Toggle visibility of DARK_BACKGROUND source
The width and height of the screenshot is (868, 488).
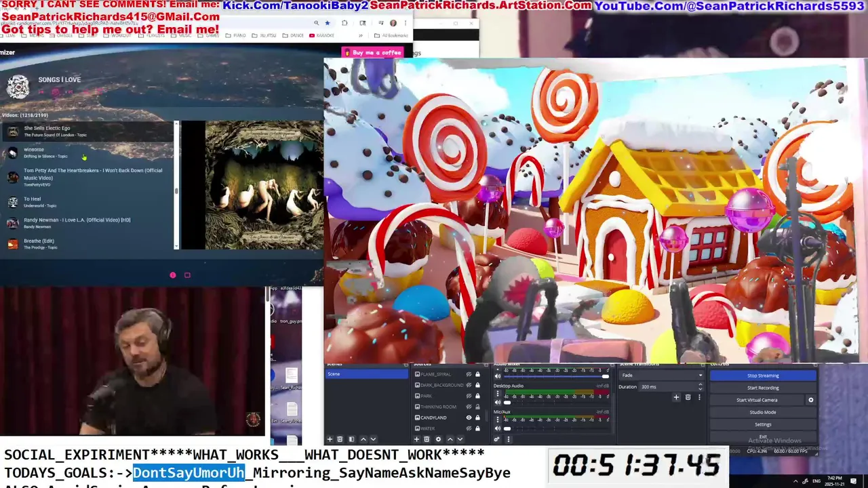pos(469,385)
